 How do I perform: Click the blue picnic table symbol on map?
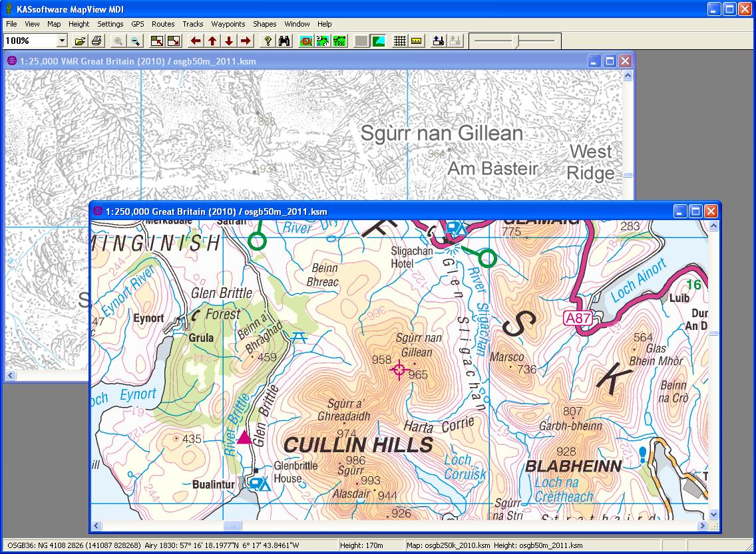tap(299, 337)
